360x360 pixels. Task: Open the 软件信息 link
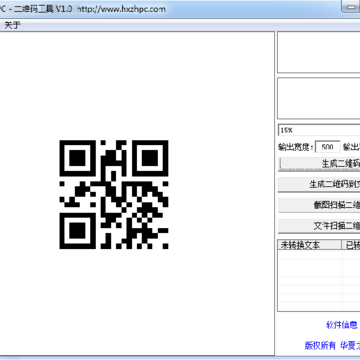[342, 325]
